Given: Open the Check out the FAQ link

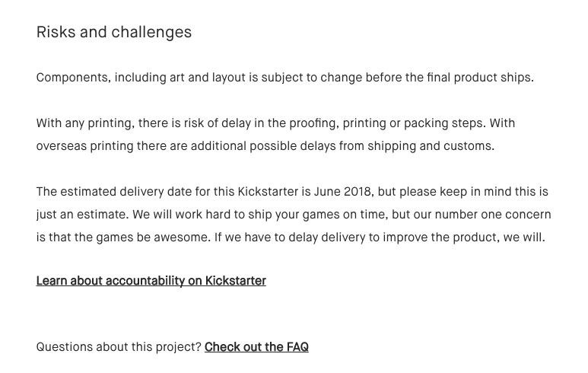Looking at the screenshot, I should tap(256, 346).
